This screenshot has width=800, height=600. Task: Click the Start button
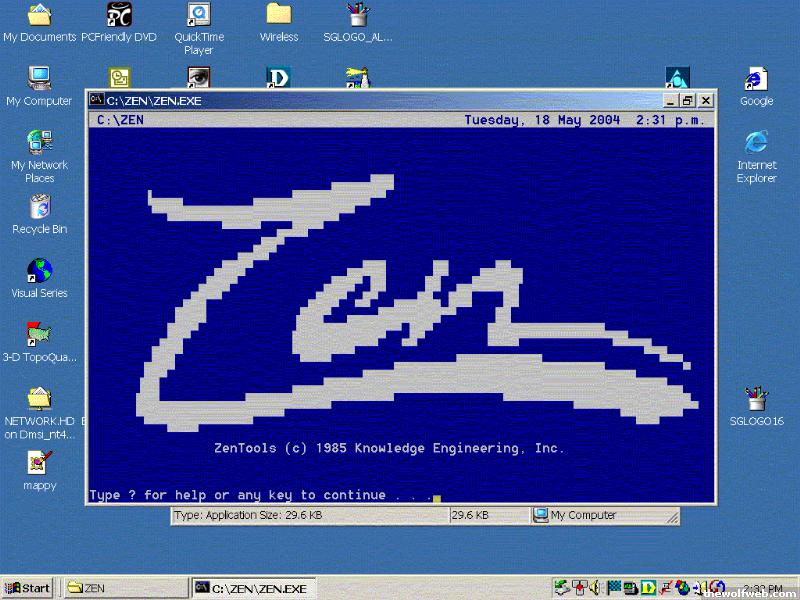pos(28,588)
